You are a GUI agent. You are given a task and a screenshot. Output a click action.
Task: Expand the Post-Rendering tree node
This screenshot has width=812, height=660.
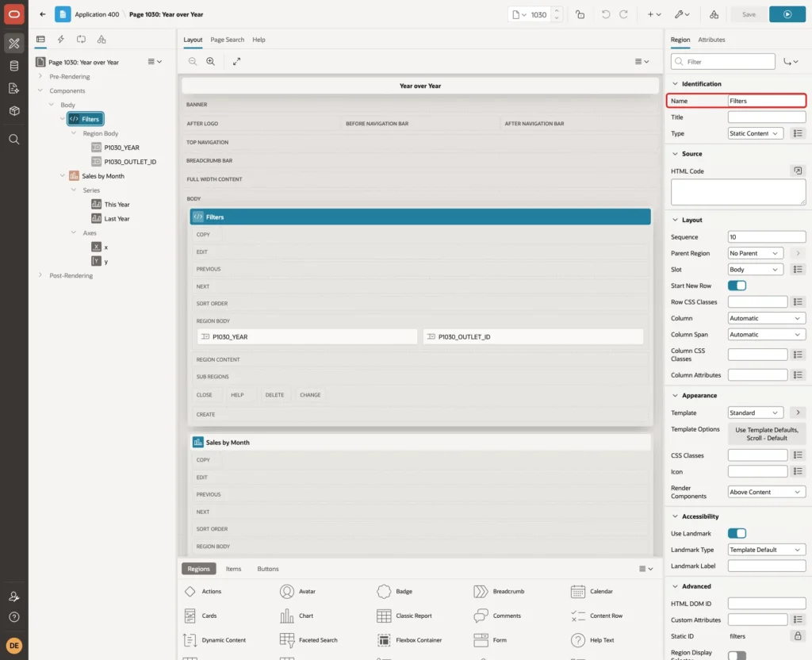(x=40, y=275)
